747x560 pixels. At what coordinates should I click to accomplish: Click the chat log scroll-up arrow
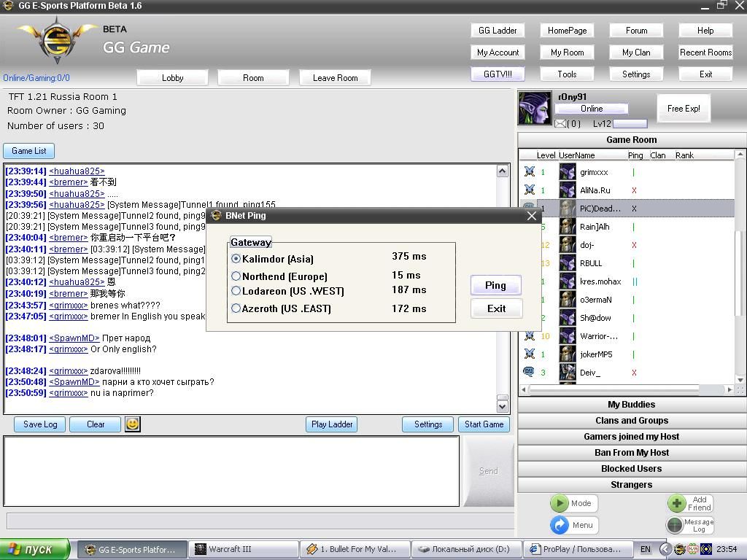[502, 171]
